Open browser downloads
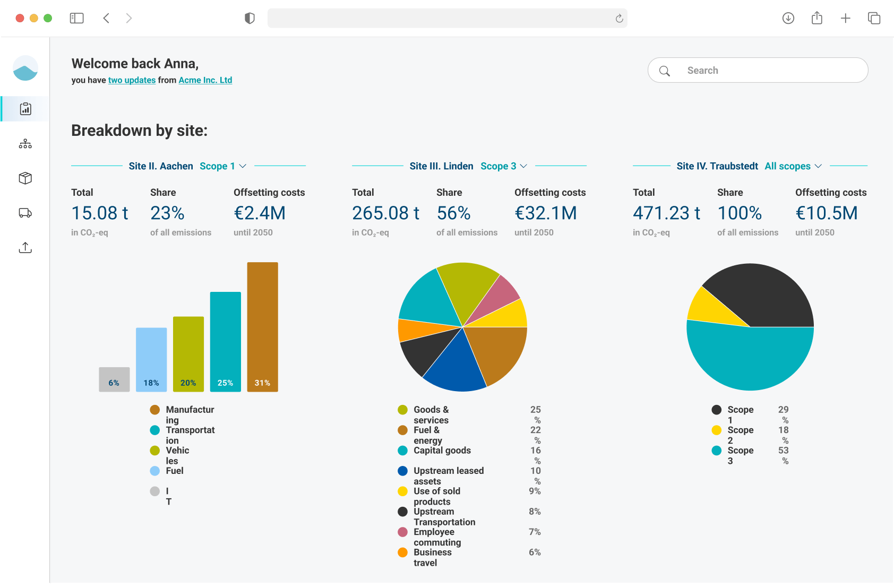 point(788,18)
